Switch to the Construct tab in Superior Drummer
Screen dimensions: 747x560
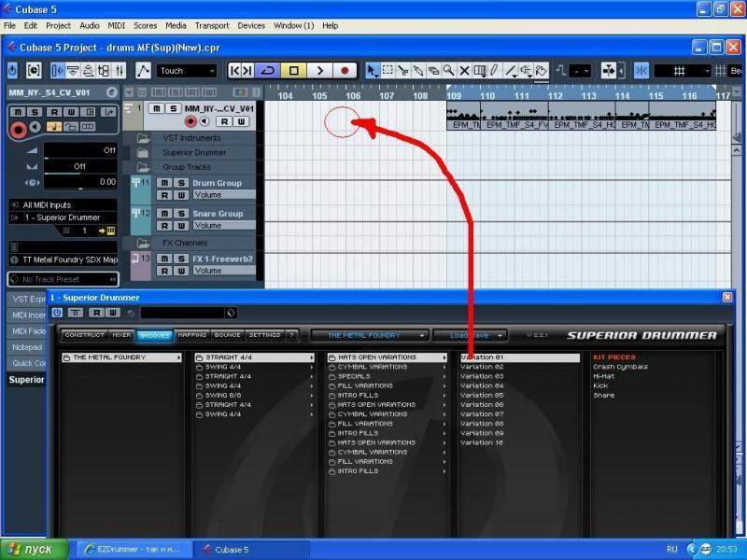tap(85, 335)
